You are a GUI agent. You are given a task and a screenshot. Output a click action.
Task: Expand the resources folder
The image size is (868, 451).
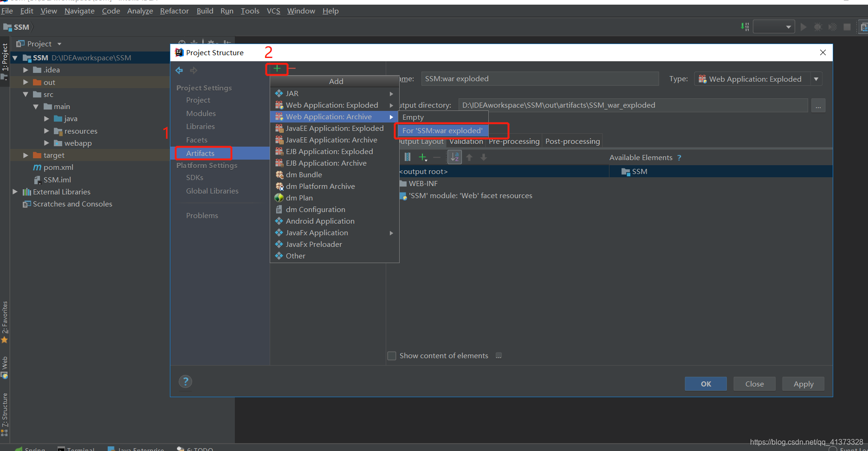(x=46, y=131)
